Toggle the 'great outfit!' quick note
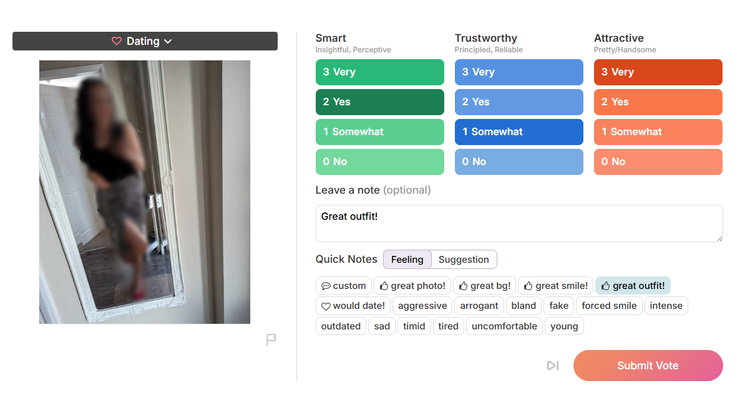The width and height of the screenshot is (750, 406). pos(633,286)
